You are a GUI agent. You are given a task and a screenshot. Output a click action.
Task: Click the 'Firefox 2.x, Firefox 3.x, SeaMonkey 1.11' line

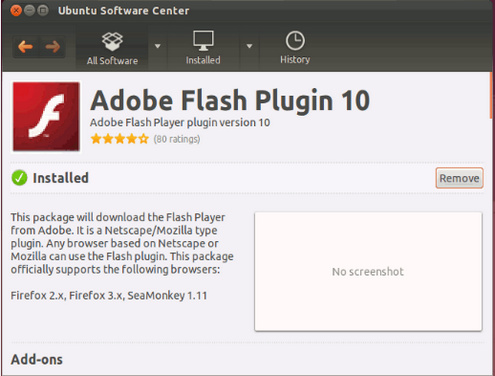(109, 295)
